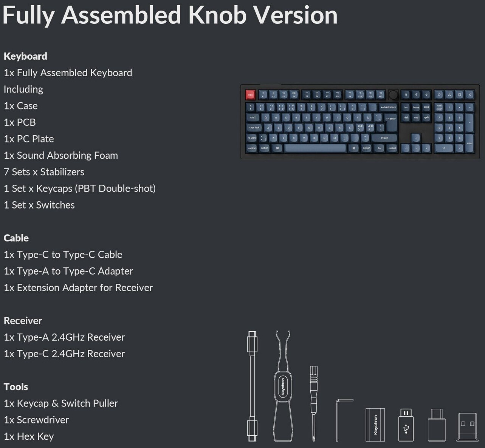Click the Keychron-branded extension adapter icon
The width and height of the screenshot is (485, 448).
(375, 425)
